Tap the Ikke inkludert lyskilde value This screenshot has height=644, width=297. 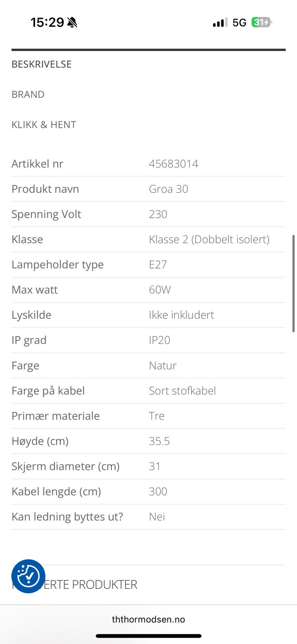pos(181,315)
